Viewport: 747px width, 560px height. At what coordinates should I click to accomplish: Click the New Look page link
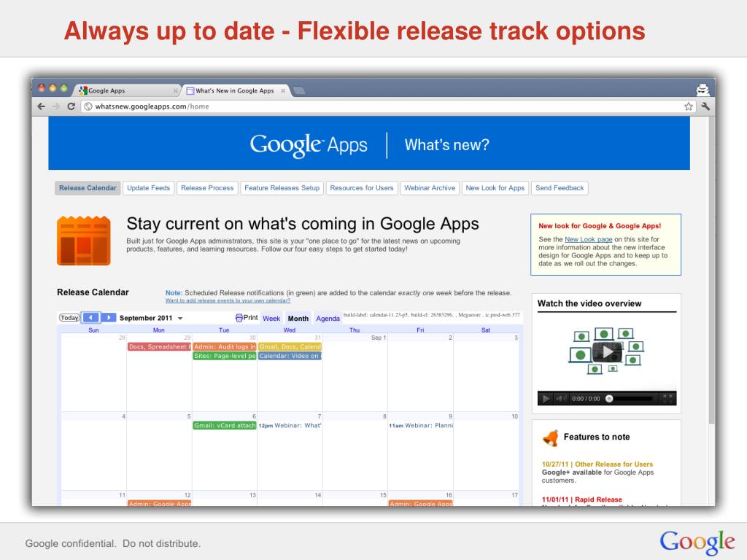(589, 239)
